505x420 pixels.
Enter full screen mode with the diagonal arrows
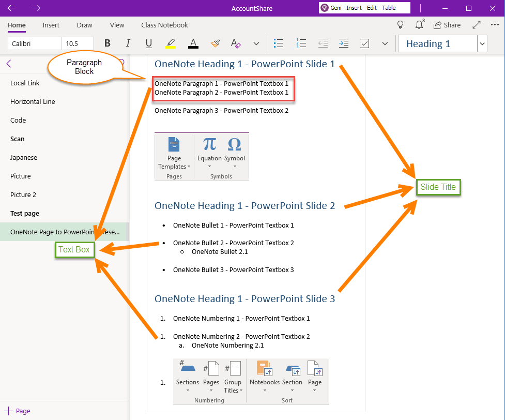pos(477,25)
